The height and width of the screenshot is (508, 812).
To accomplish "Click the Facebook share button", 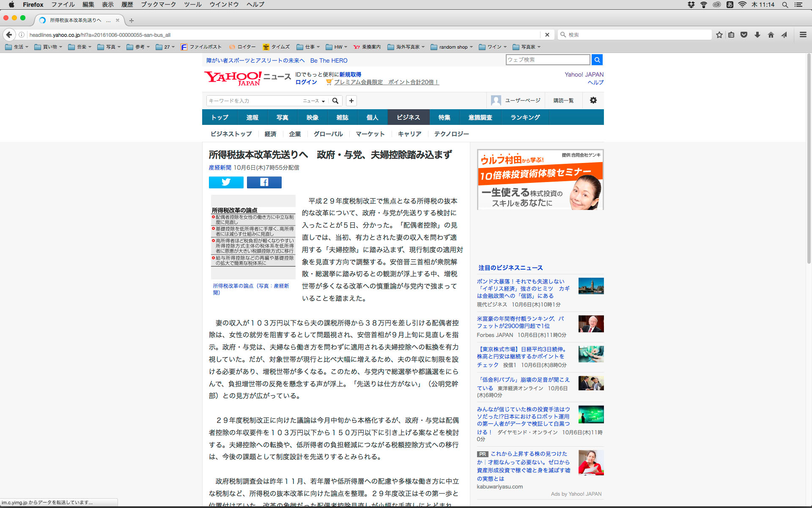I will pos(264,182).
